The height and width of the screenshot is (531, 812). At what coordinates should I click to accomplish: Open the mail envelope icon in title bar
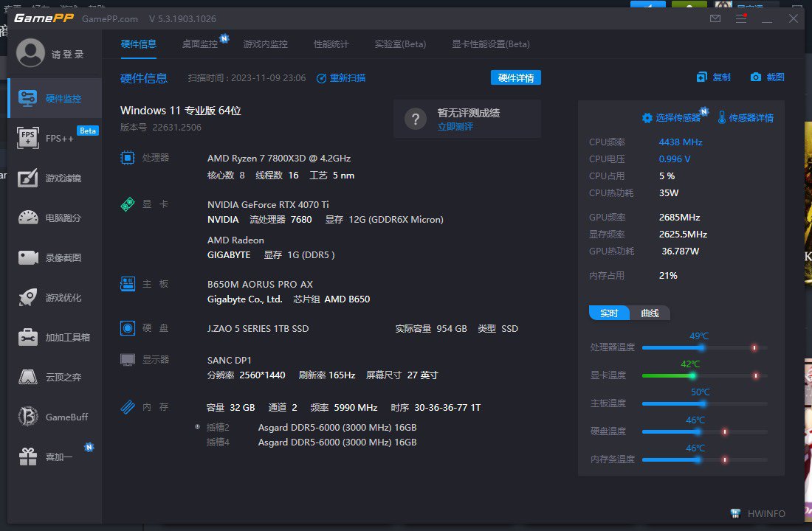coord(715,18)
